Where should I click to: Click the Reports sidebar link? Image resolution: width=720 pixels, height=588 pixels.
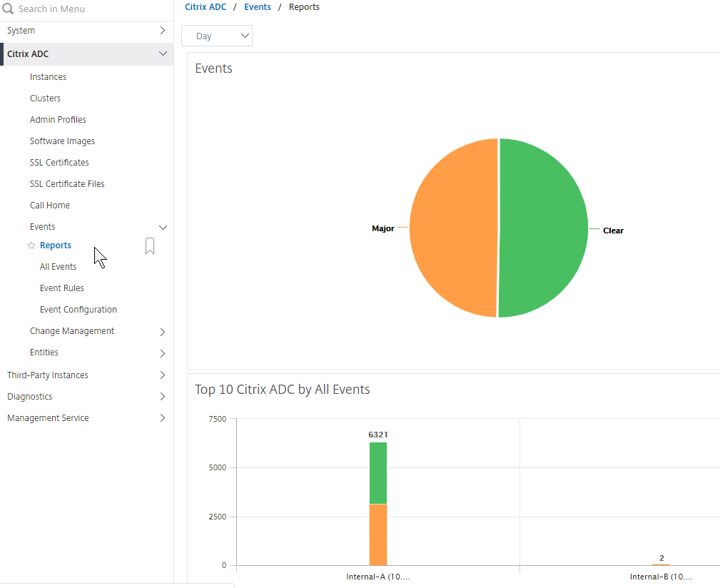[x=56, y=245]
